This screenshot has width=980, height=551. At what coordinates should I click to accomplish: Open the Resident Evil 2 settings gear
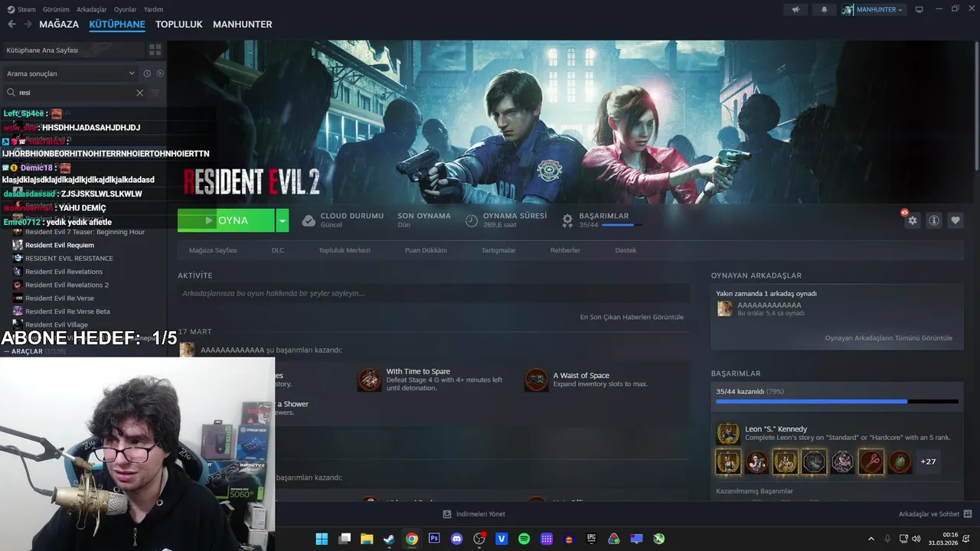pos(912,220)
